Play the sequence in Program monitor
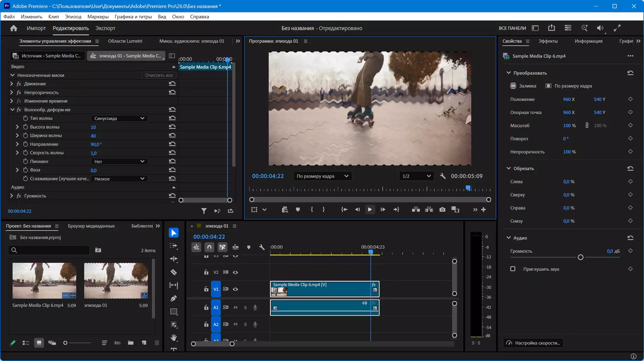644x361 pixels. (370, 210)
